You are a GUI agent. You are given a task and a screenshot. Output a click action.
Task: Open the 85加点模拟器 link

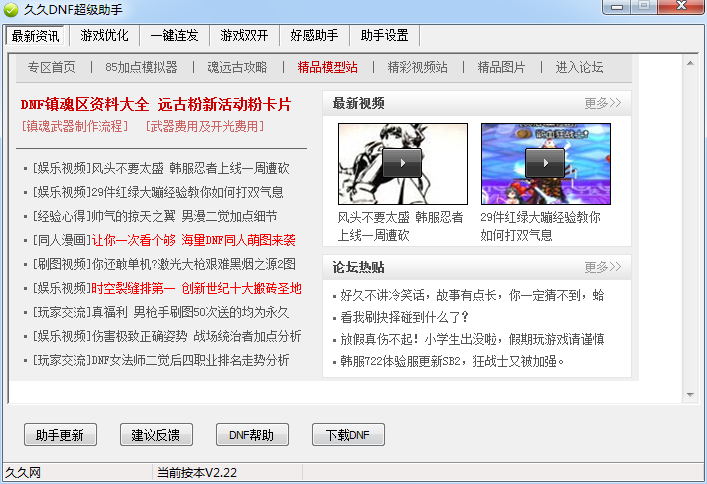pyautogui.click(x=142, y=68)
